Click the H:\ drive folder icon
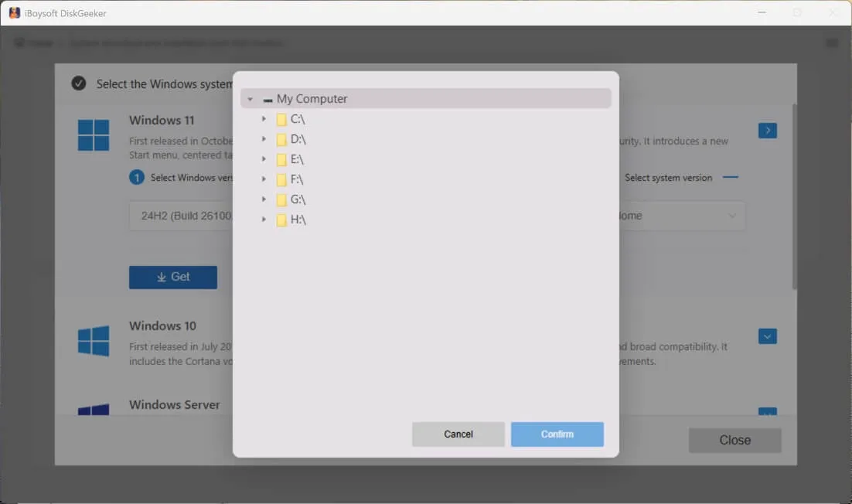 click(x=282, y=220)
